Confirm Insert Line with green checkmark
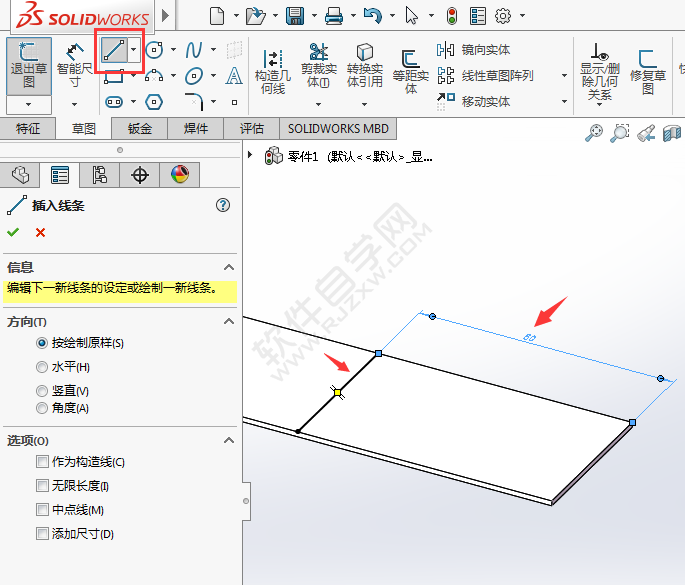The image size is (685, 585). point(13,232)
